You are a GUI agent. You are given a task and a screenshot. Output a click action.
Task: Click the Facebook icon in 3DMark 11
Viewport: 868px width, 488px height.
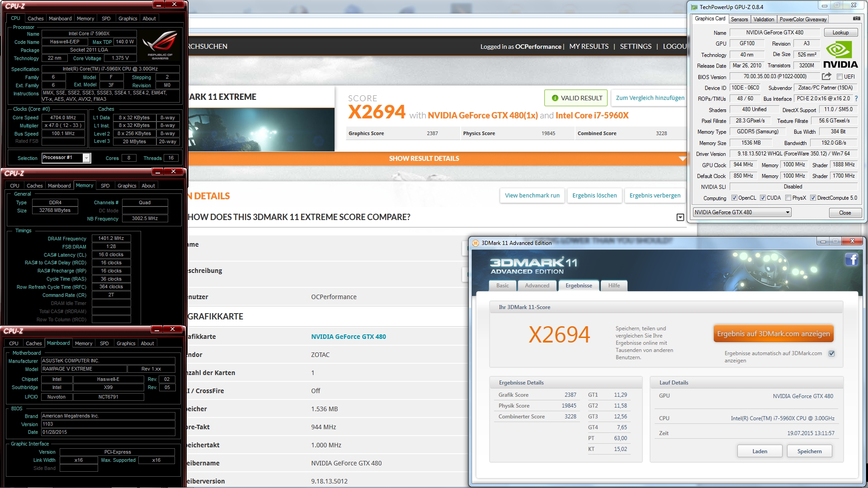[x=852, y=259]
